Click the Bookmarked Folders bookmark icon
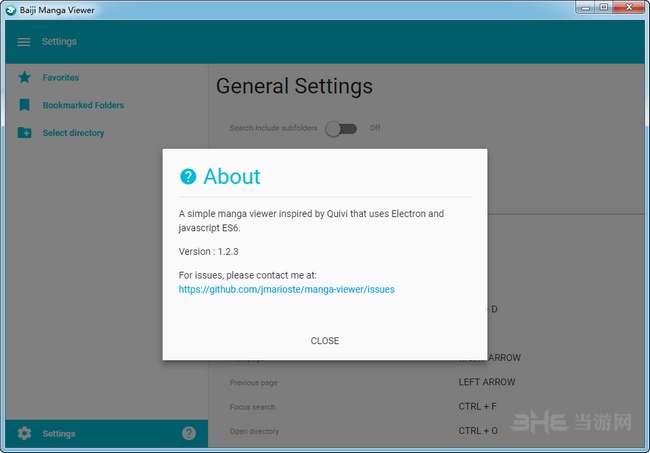The width and height of the screenshot is (650, 453). coord(24,105)
